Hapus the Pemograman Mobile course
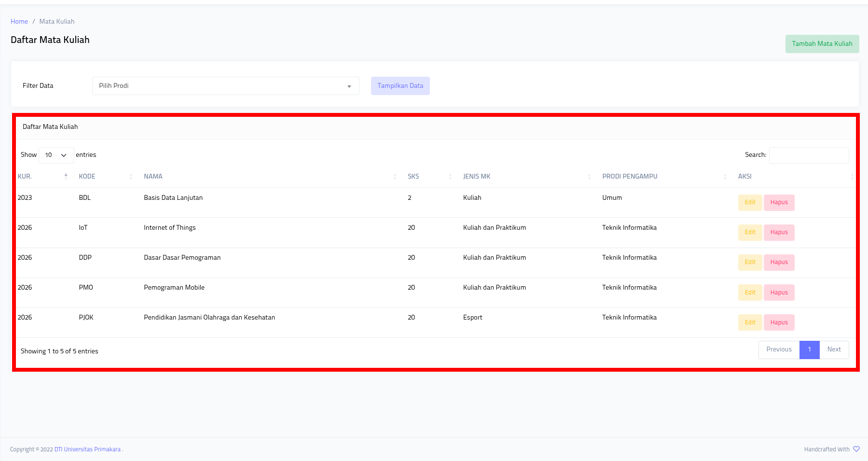This screenshot has height=461, width=868. [x=779, y=293]
